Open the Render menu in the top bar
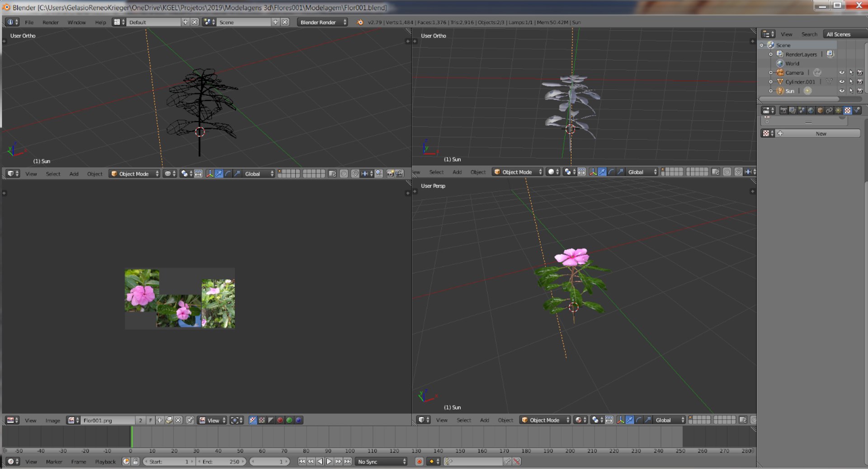This screenshot has width=868, height=469. [51, 22]
